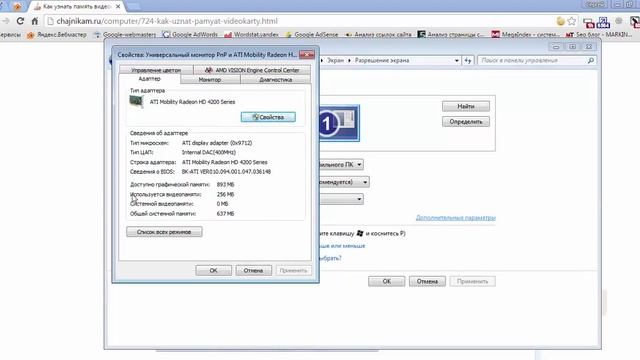
Task: Open the display dropdown ending 'ильного ПК'
Action: tap(341, 164)
